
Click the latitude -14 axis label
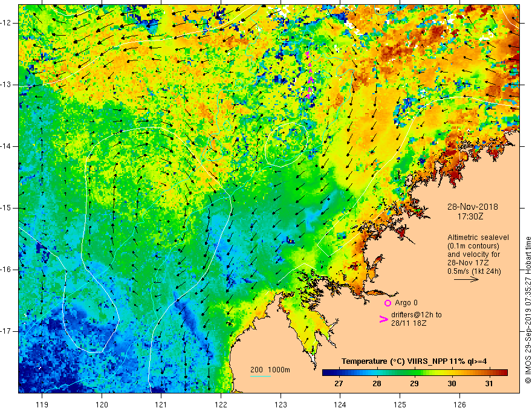6,146
